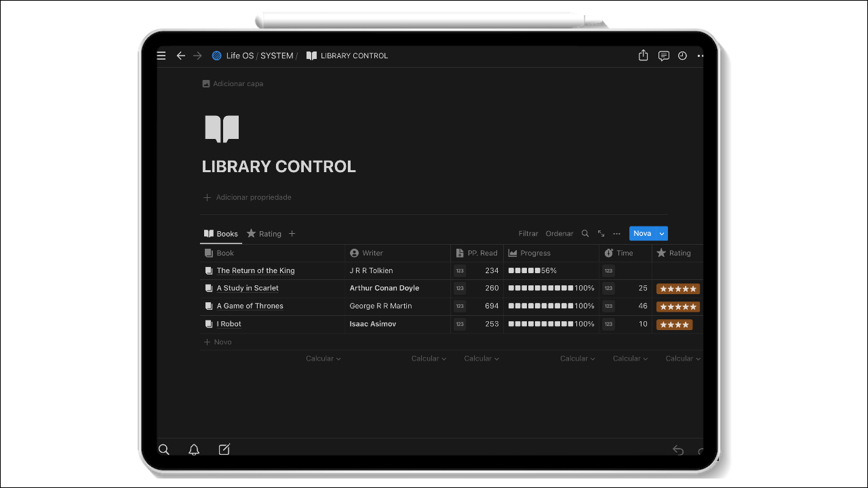
Task: Click Ordenar to sort the table
Action: pos(559,234)
